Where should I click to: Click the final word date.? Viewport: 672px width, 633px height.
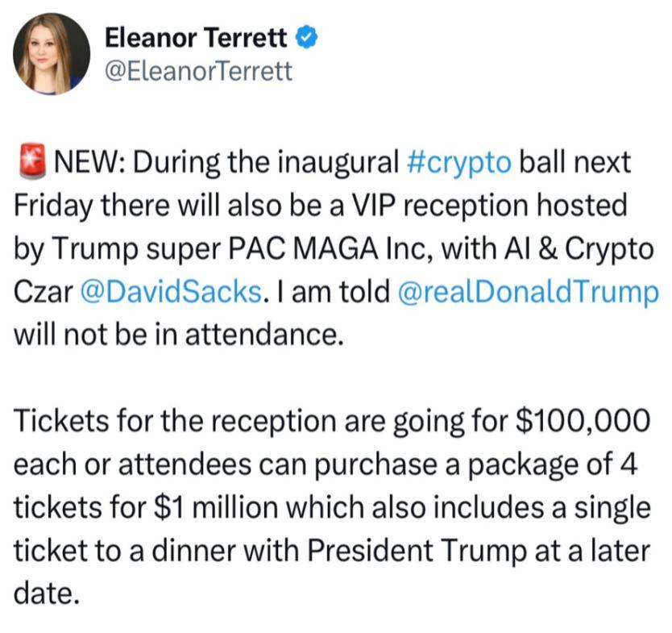point(48,595)
